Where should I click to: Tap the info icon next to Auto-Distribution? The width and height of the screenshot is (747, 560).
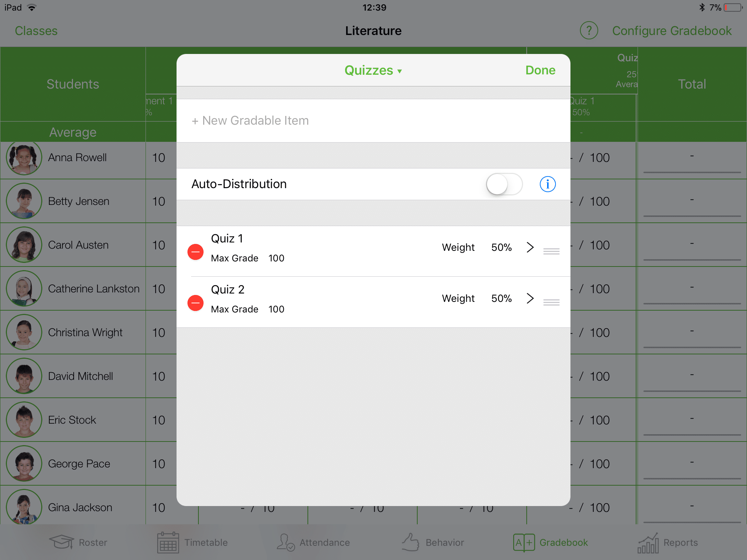coord(547,184)
